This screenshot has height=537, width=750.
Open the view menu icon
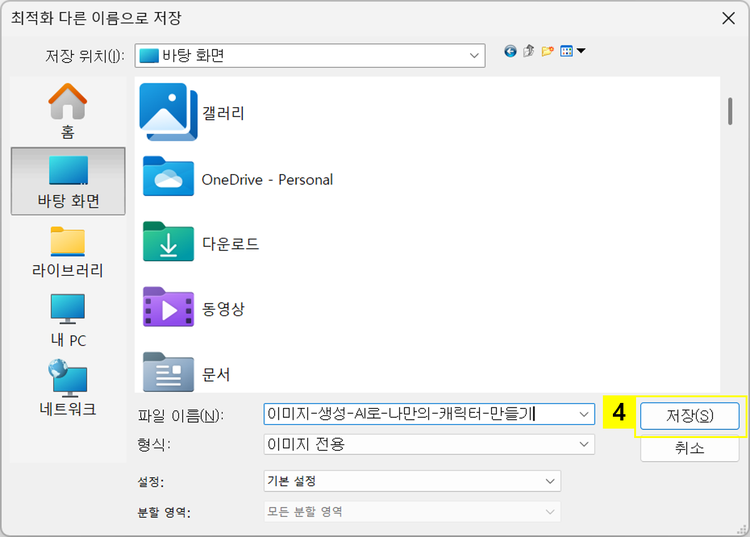(573, 51)
